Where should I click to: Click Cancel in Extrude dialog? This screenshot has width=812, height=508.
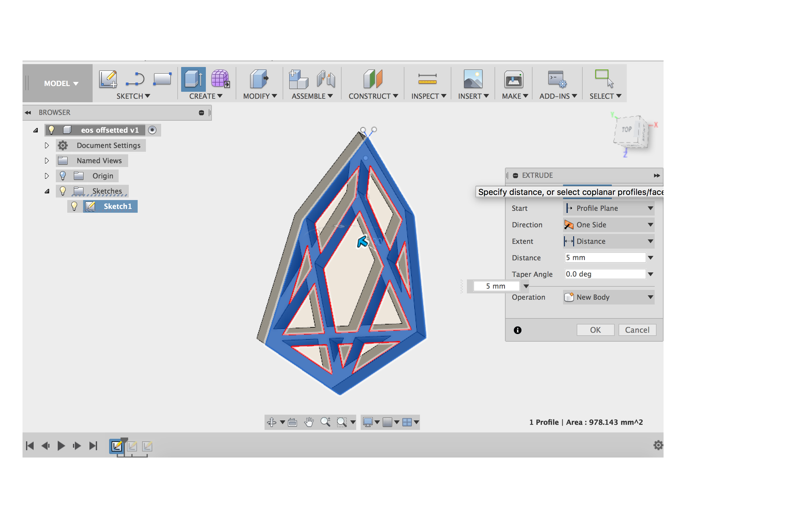tap(637, 330)
